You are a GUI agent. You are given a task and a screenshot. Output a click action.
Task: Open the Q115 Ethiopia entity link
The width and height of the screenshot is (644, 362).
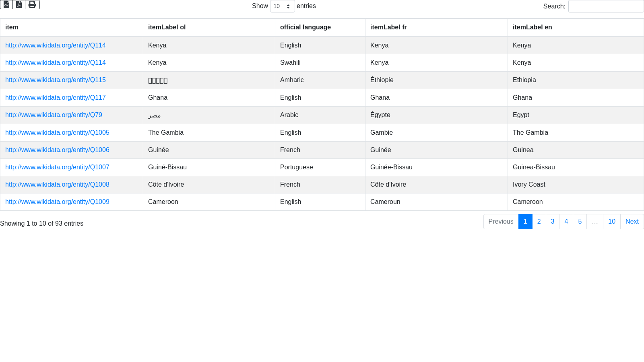(56, 80)
